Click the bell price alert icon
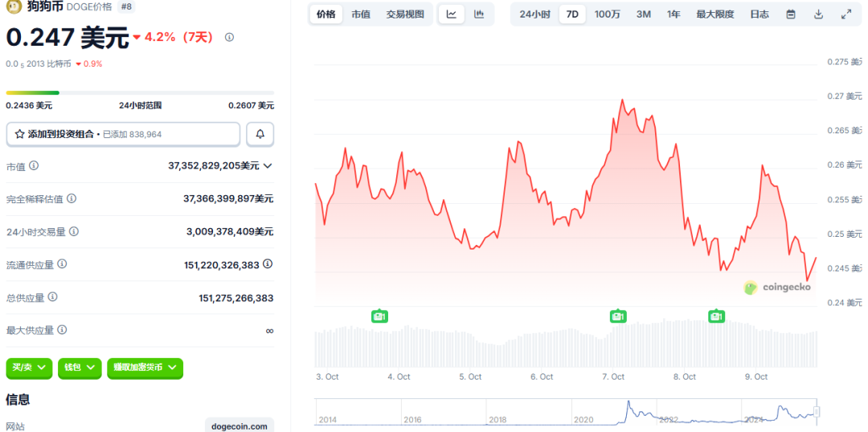The image size is (868, 432). [x=260, y=134]
